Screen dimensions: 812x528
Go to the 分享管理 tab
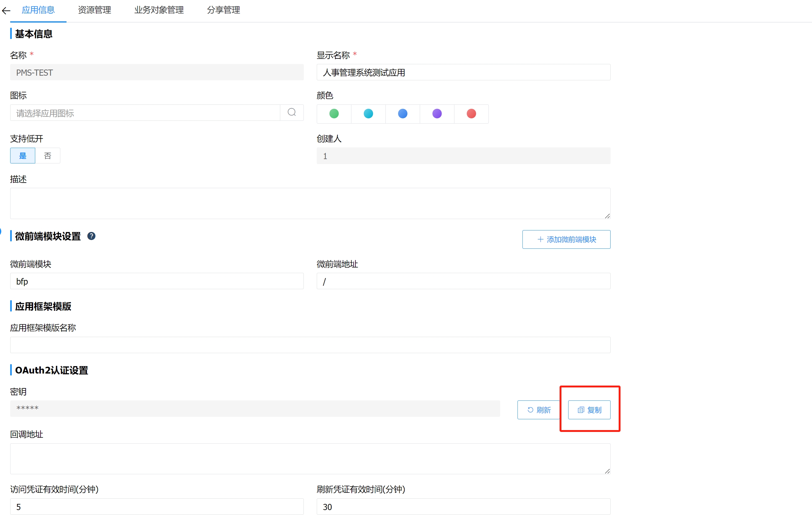[x=223, y=10]
